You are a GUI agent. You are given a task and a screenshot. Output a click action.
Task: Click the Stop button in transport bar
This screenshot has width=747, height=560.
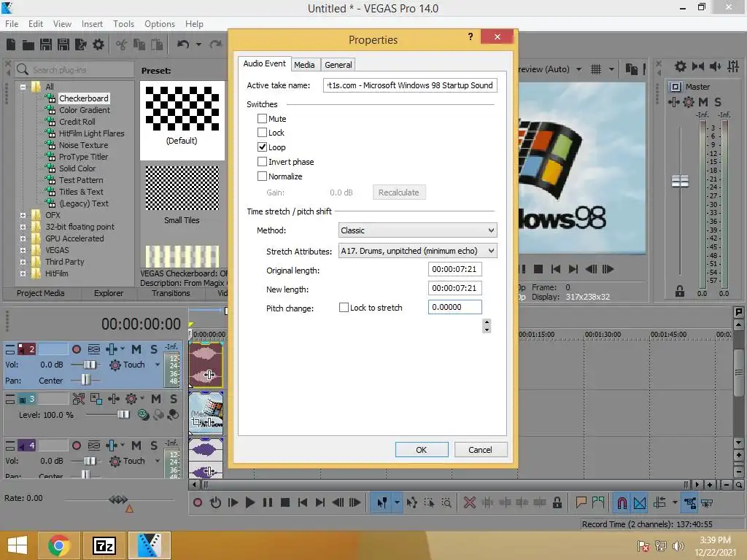point(285,503)
